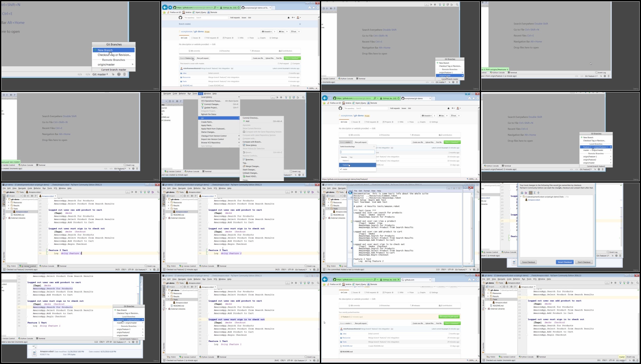
Task: Click IE home icon above 'Compare & pull request' page
Action: (x=469, y=280)
